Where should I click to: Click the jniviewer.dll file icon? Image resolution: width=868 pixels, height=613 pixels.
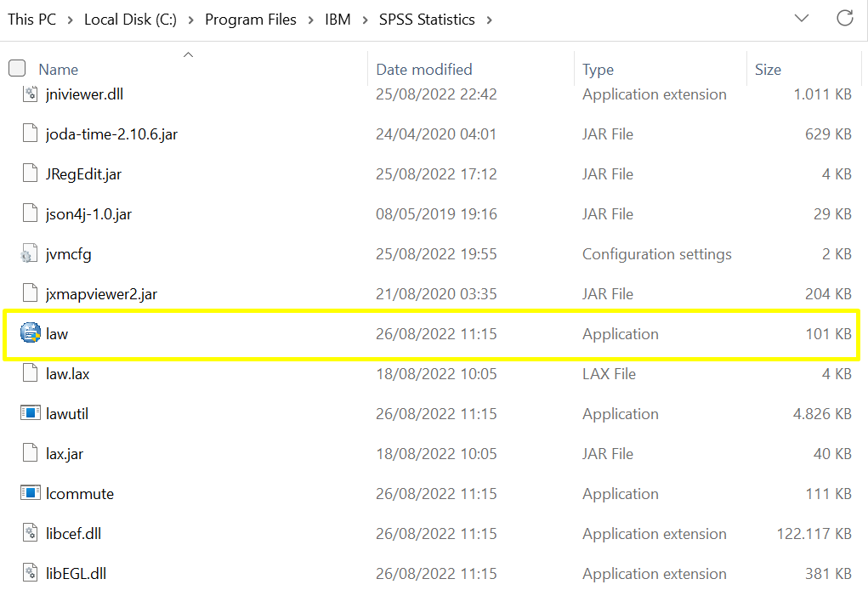[31, 94]
